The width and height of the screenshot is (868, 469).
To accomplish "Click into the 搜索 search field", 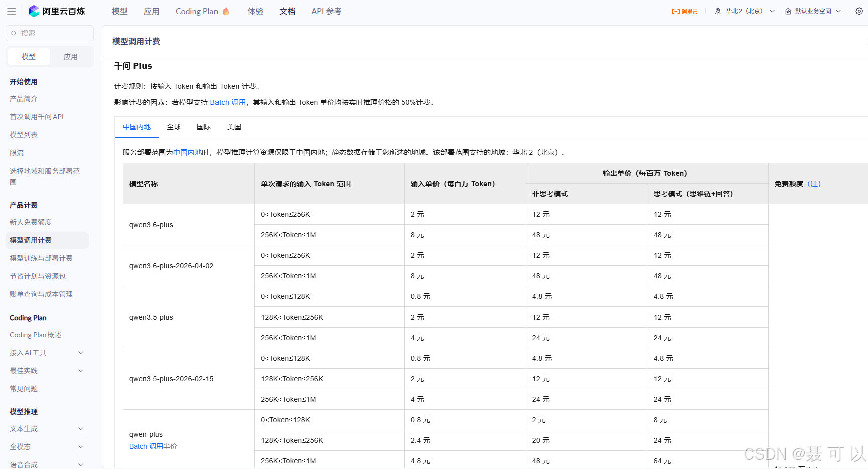I will (x=50, y=33).
